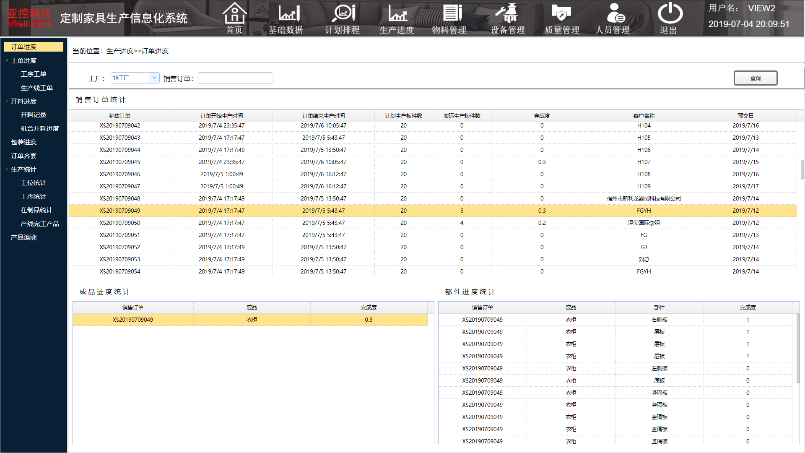This screenshot has height=453, width=805.
Task: Open 工序统计 in the sidebar
Action: (33, 197)
